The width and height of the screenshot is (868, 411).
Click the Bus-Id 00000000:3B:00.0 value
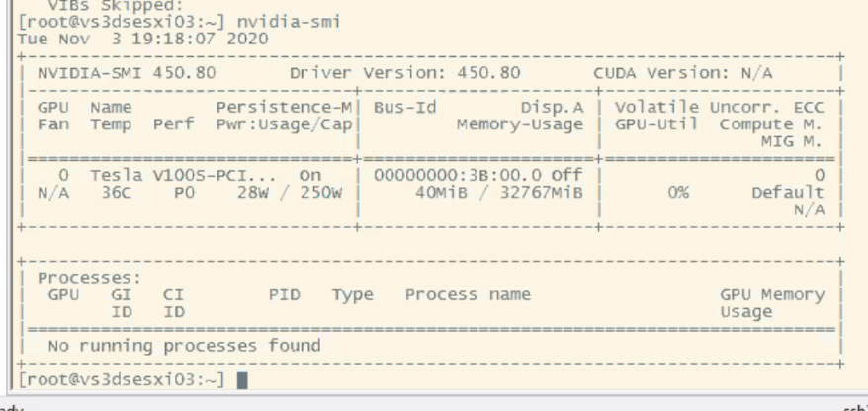(458, 175)
